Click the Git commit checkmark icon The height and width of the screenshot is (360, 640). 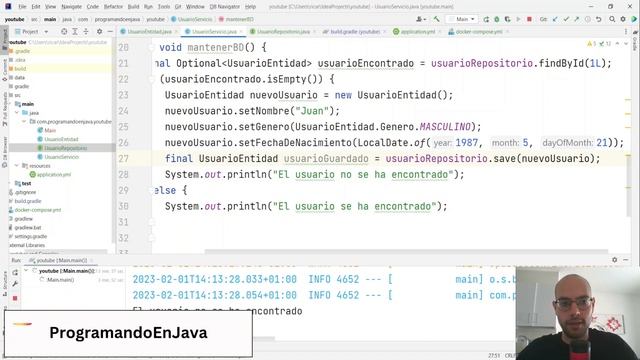tap(566, 19)
